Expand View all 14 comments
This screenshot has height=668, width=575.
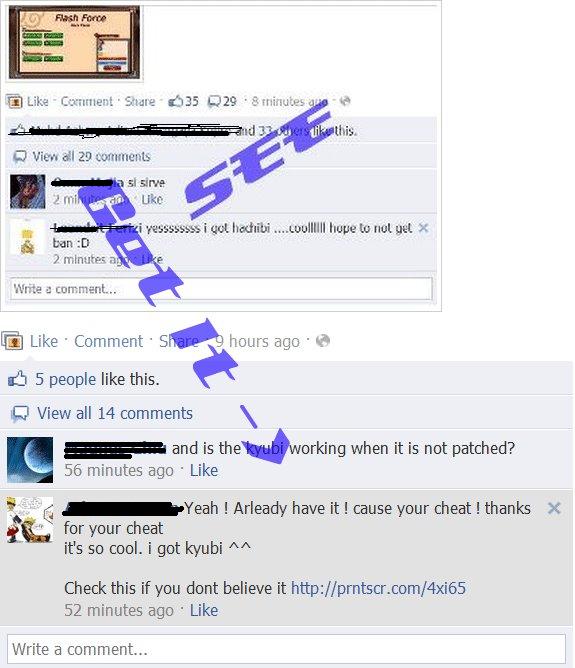(x=115, y=413)
